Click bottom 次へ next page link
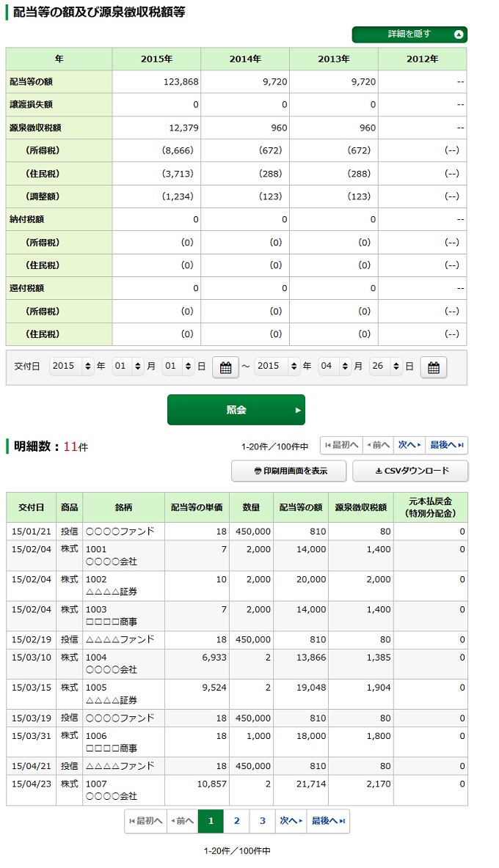The width and height of the screenshot is (499, 868). [x=290, y=821]
